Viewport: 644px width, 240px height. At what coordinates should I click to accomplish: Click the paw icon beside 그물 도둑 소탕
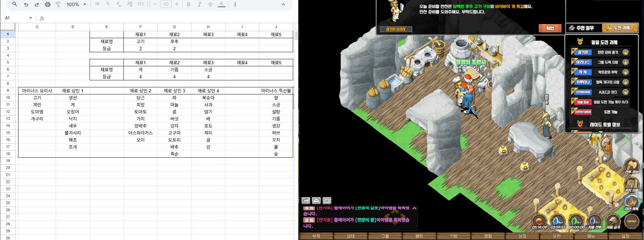pos(625,62)
